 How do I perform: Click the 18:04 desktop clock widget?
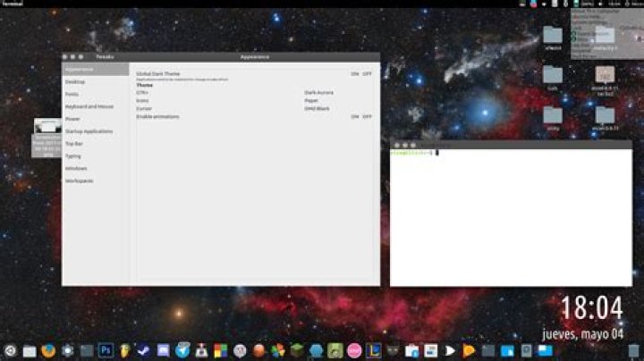click(592, 308)
